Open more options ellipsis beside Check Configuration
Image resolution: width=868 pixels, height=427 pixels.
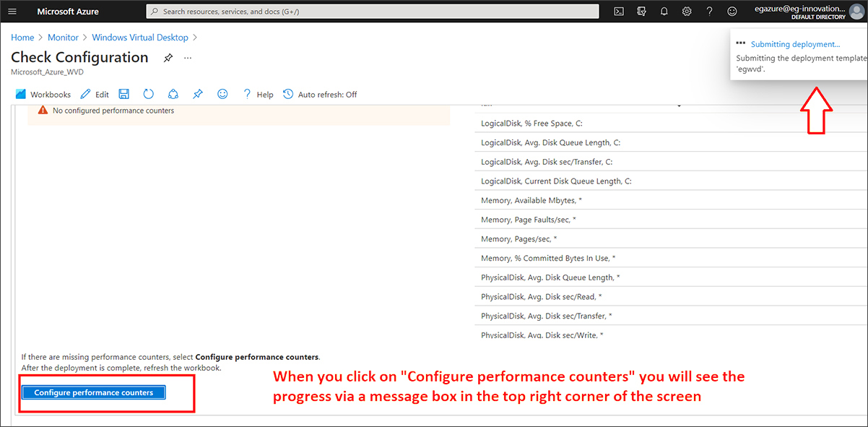coord(188,58)
